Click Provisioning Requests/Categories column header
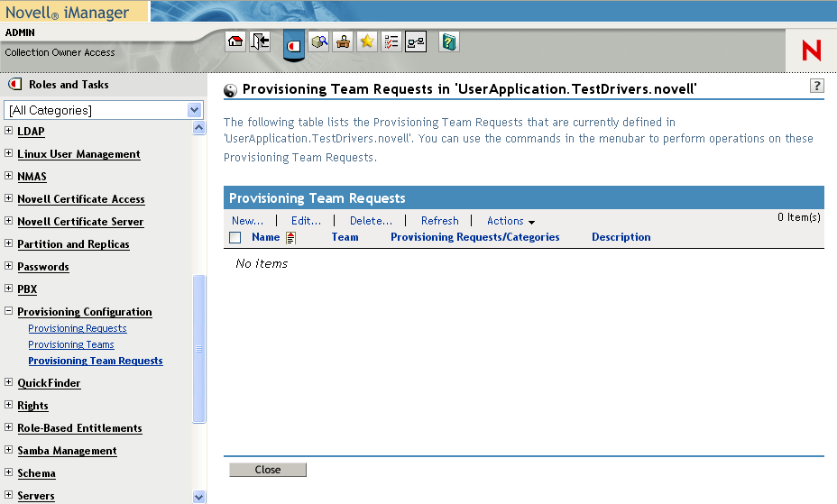This screenshot has height=504, width=837. tap(475, 237)
